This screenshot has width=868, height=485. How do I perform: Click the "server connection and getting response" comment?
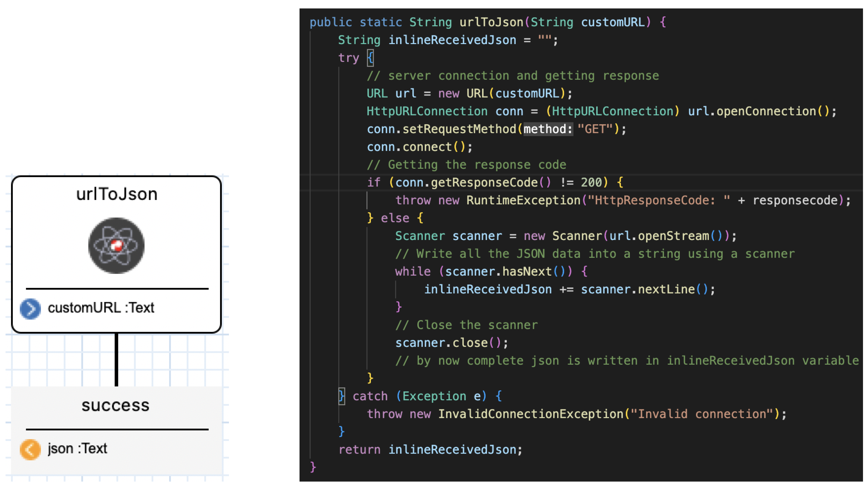513,76
